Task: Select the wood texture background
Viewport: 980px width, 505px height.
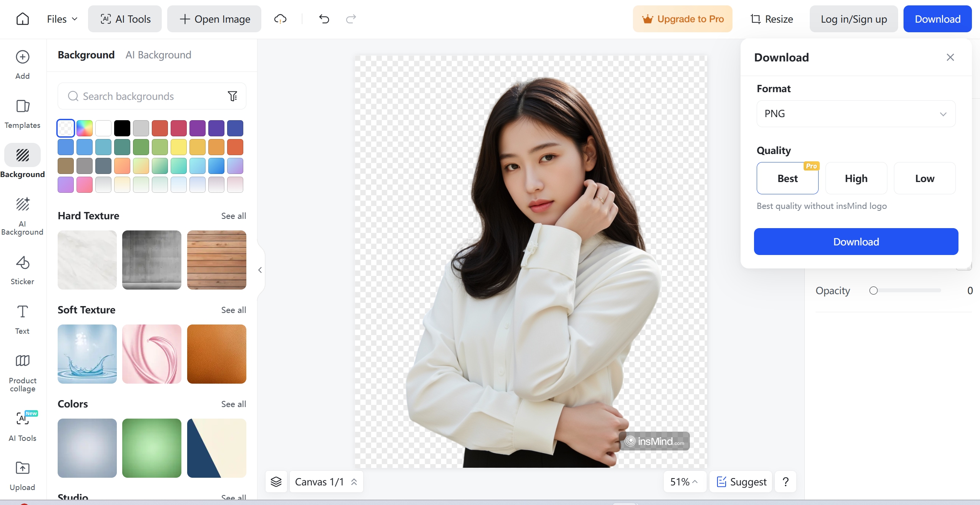Action: 216,260
